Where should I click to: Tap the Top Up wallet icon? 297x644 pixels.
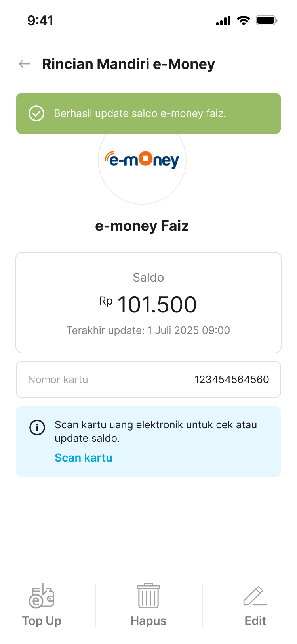click(x=42, y=596)
